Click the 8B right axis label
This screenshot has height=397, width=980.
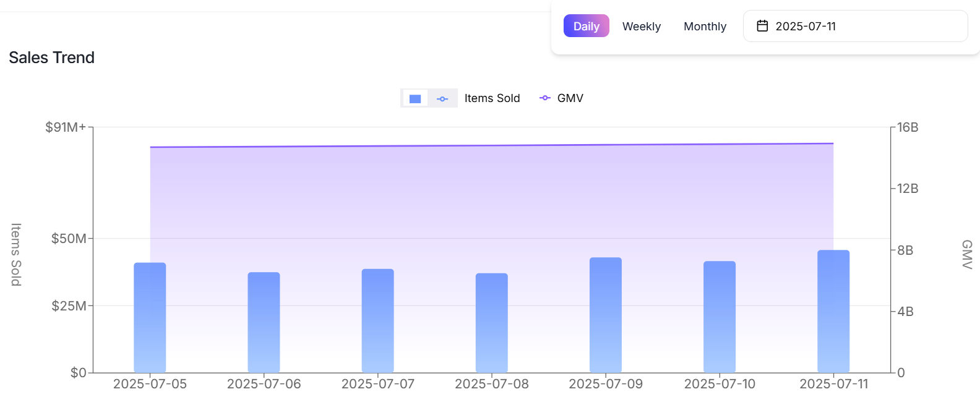click(x=905, y=250)
